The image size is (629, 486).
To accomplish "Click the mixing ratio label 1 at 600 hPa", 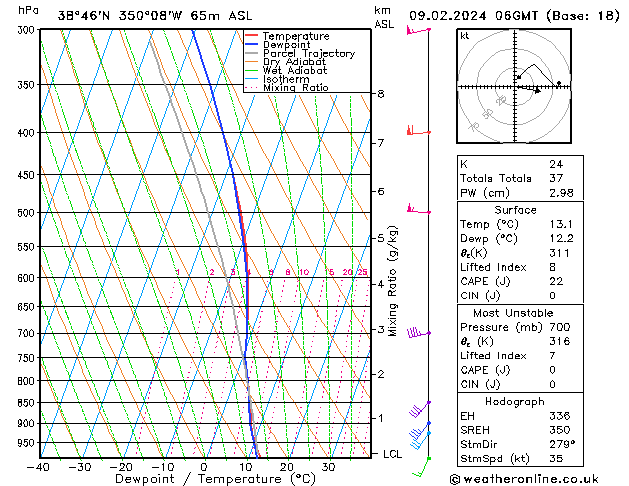I will tap(178, 272).
